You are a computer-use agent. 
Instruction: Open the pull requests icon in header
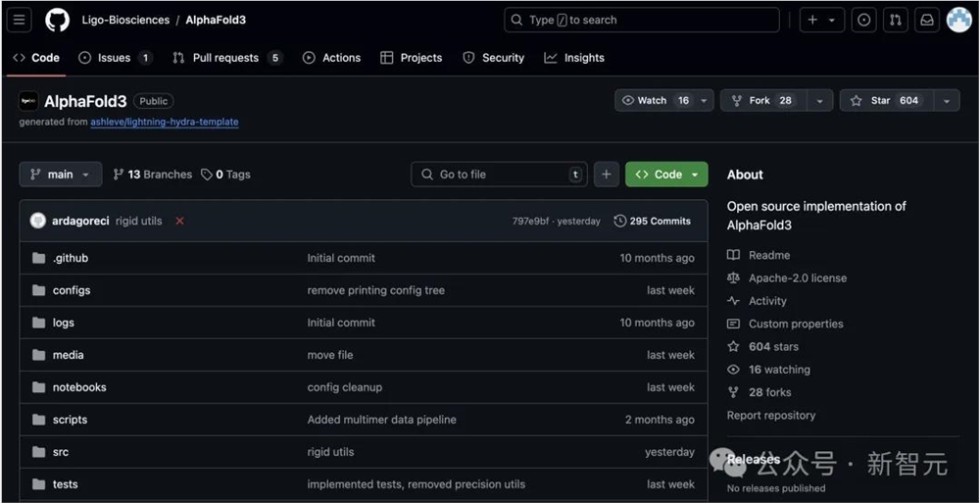[x=895, y=20]
